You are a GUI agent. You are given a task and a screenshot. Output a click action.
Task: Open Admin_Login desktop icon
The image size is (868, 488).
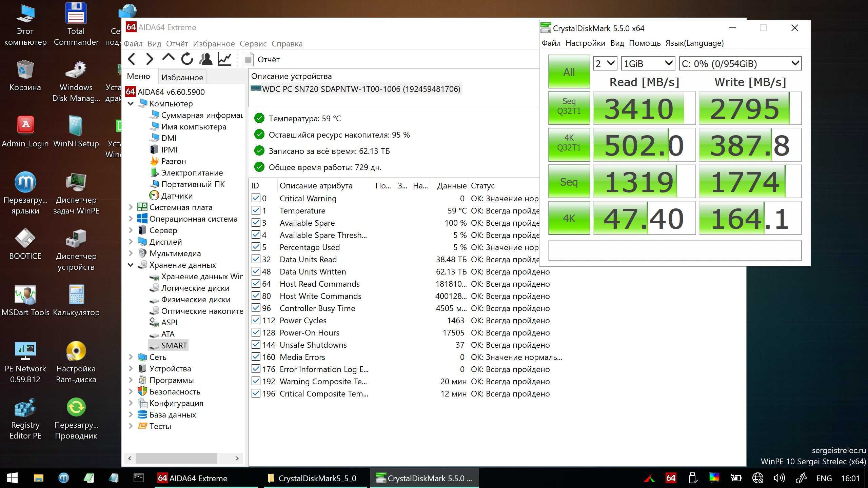(25, 132)
